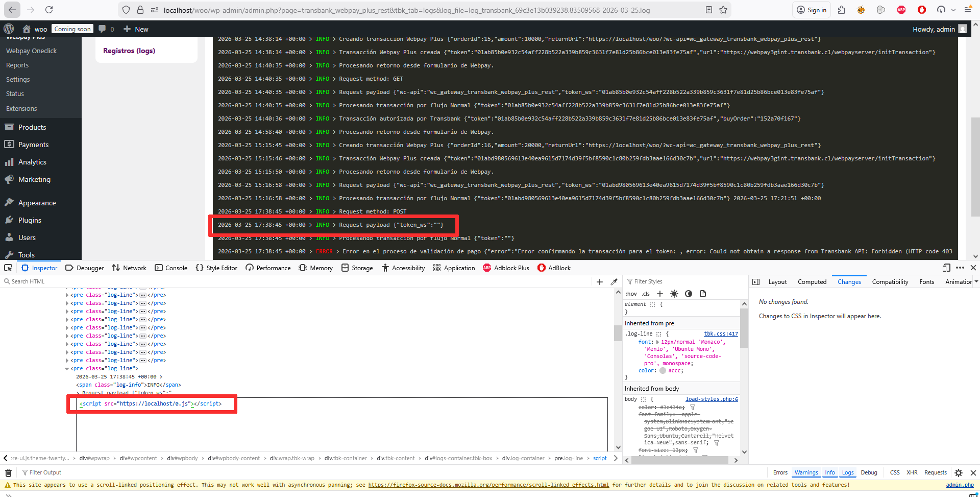The width and height of the screenshot is (980, 500).
Task: Toggle Responsive Design Mode icon
Action: [946, 268]
